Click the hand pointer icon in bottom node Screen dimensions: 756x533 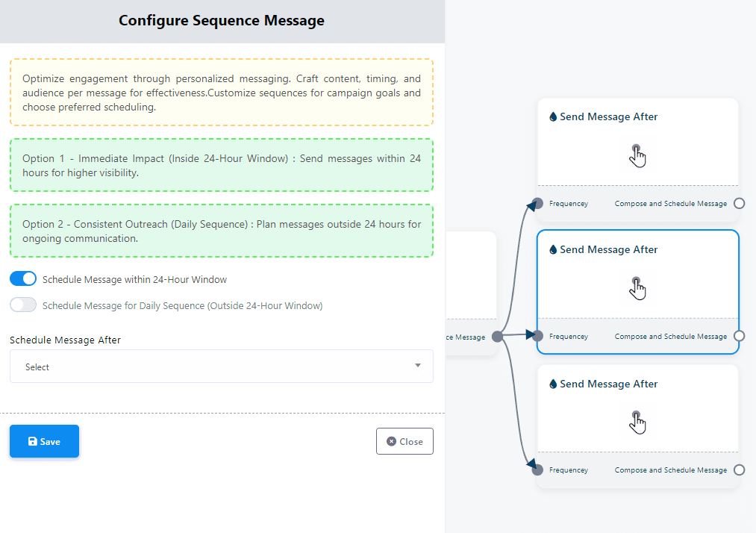point(637,423)
